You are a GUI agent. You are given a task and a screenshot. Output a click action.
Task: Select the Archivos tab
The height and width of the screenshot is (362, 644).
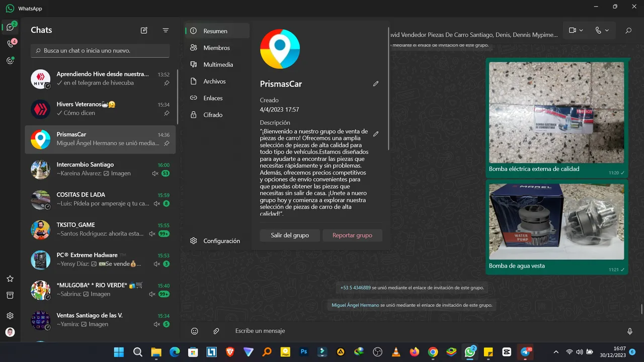pyautogui.click(x=217, y=81)
